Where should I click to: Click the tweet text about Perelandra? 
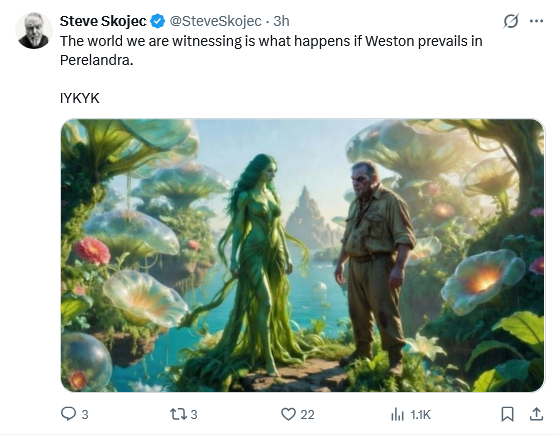coord(271,50)
